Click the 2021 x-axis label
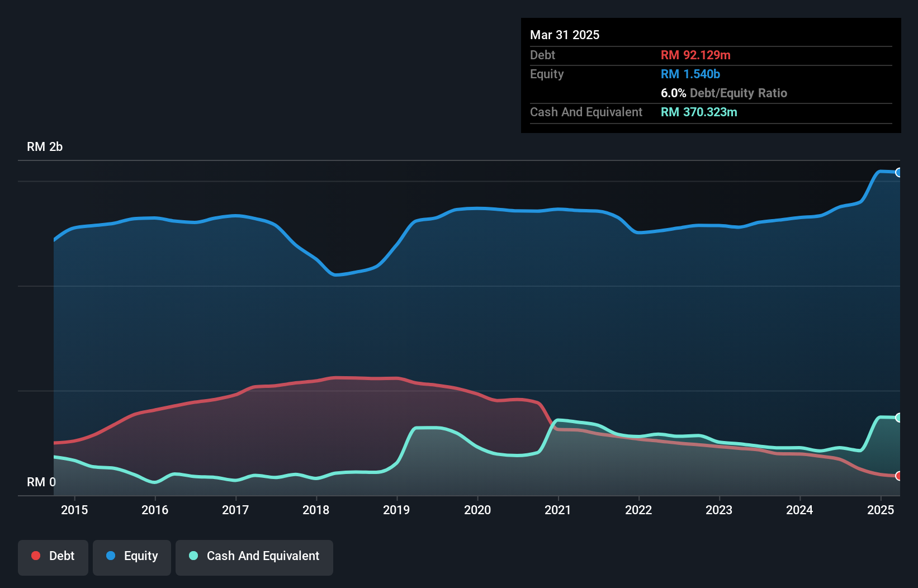 (558, 510)
